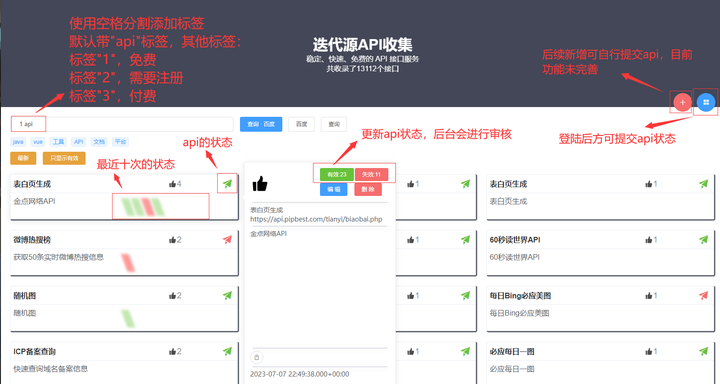
Task: Open the 必应每日一图 card title
Action: [512, 352]
